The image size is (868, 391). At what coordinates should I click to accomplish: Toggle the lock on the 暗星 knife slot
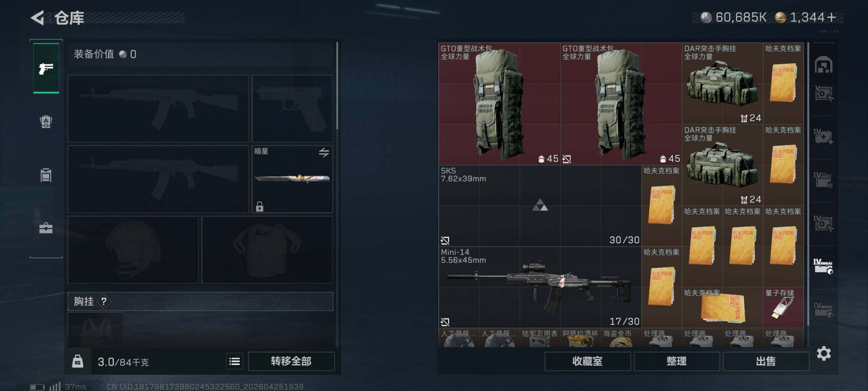click(x=259, y=206)
